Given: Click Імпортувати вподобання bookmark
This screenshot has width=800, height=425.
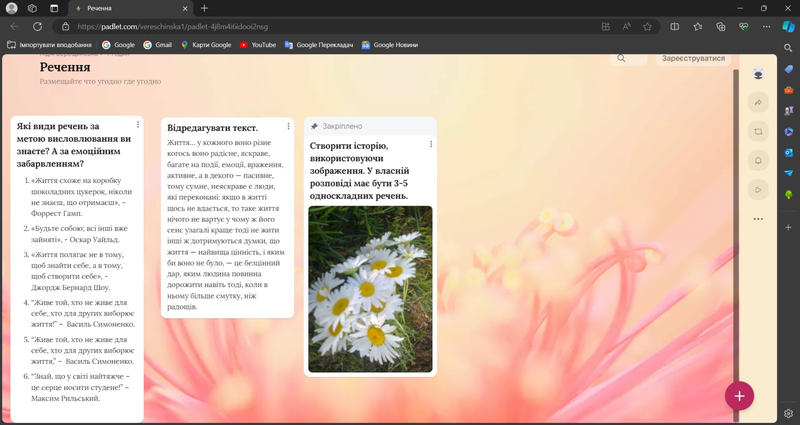Looking at the screenshot, I should tap(49, 45).
